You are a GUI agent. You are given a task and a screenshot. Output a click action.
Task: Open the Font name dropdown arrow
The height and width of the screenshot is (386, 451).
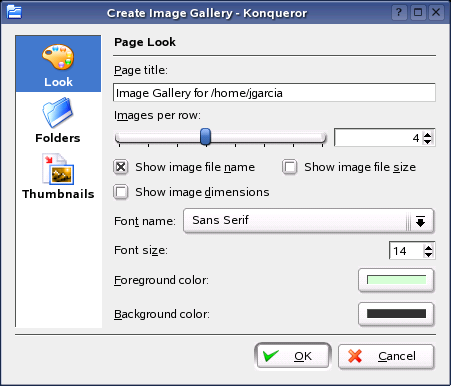[420, 221]
